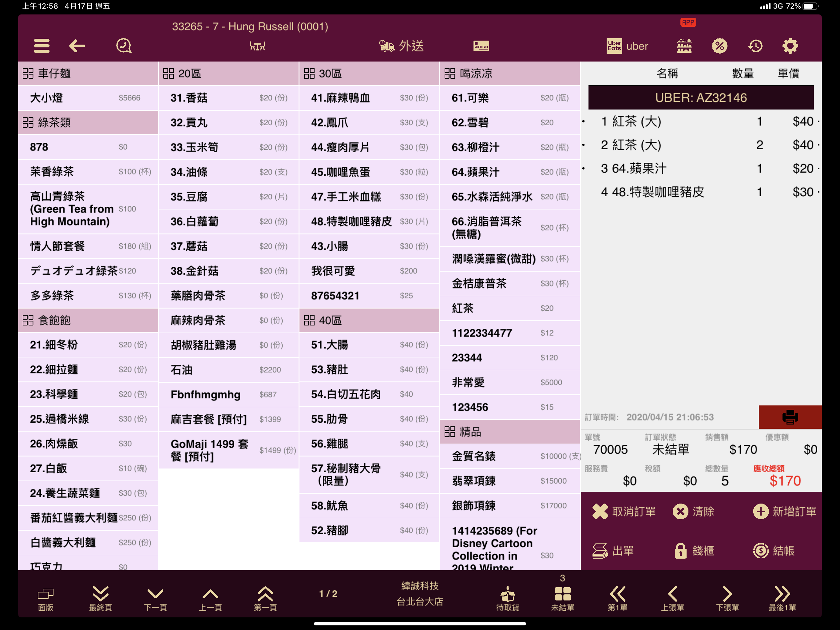Select order line 4 48.特製咖哩豬皮
The image size is (840, 630).
tap(701, 192)
